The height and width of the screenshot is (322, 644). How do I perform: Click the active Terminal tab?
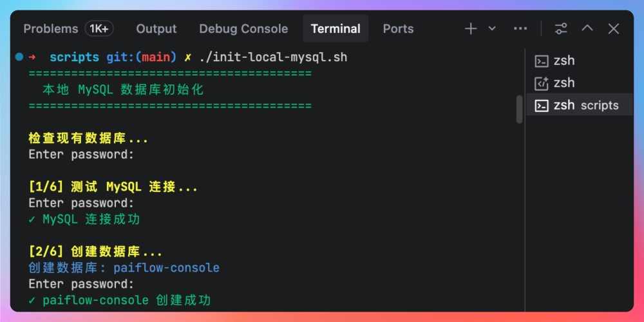pyautogui.click(x=336, y=29)
